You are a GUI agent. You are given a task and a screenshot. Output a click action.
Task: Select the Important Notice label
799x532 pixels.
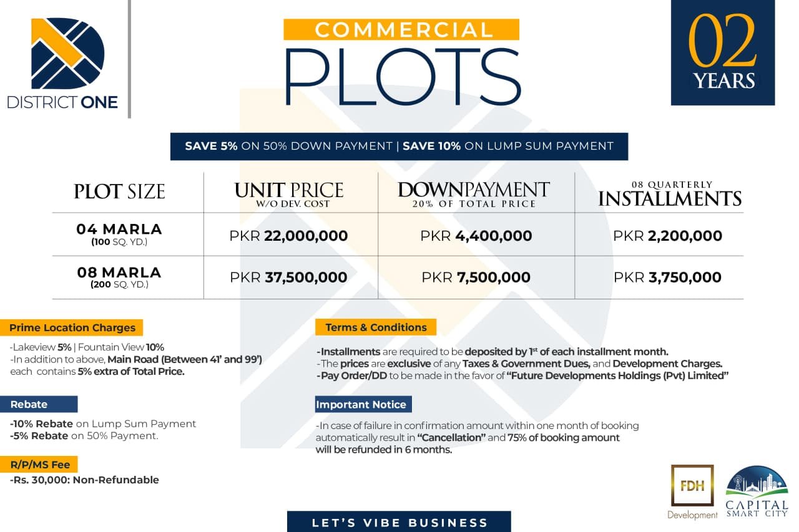363,404
